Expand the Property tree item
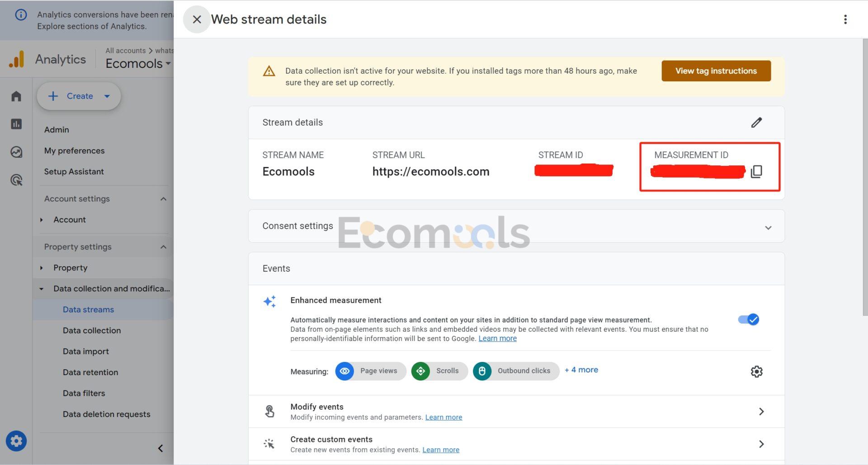The width and height of the screenshot is (868, 465). click(x=42, y=268)
